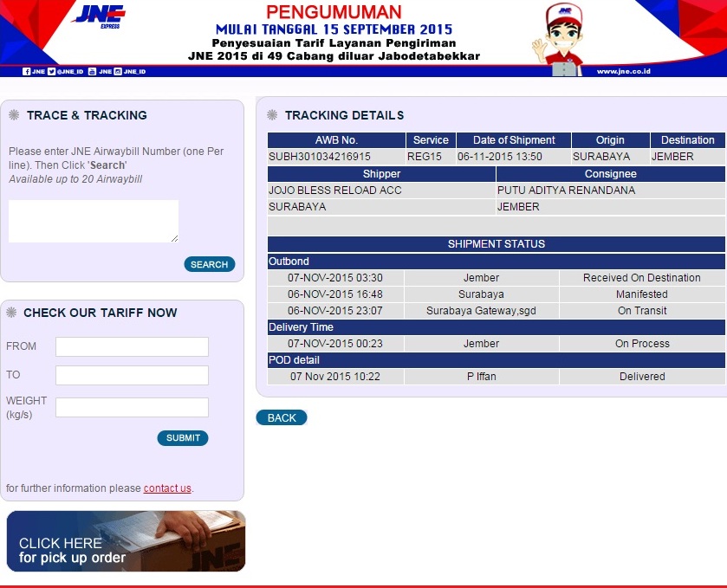The height and width of the screenshot is (588, 727).
Task: Click the Shipper column header
Action: click(381, 174)
